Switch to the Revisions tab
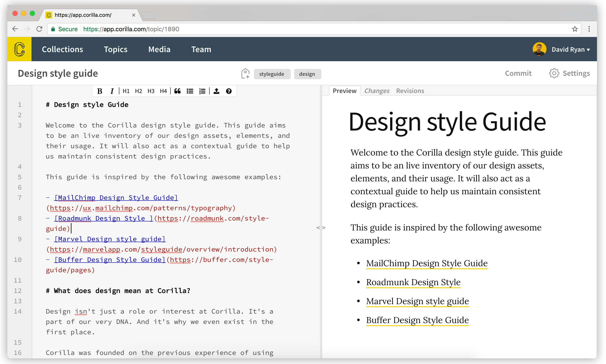Screen dimensions: 606x364 (x=410, y=91)
